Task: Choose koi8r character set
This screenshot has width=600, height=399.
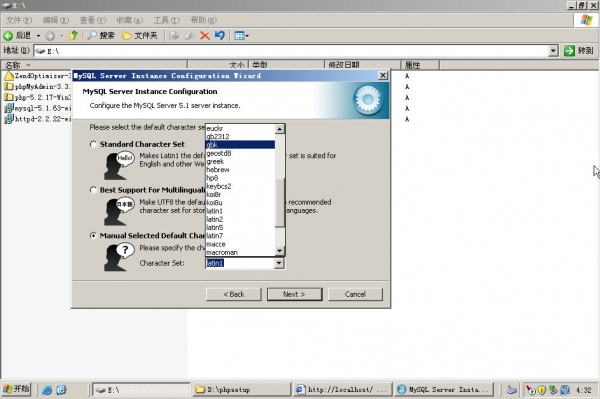Action: [240, 194]
